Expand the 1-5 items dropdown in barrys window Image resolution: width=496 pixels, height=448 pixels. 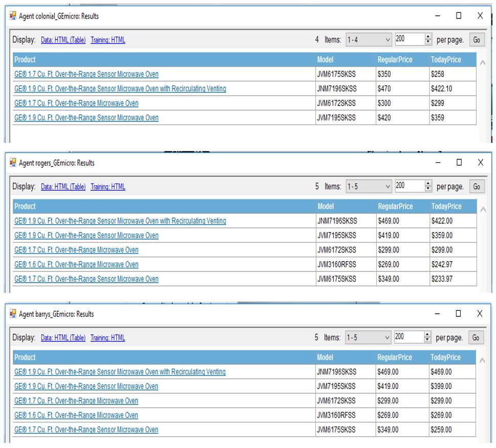pyautogui.click(x=368, y=337)
